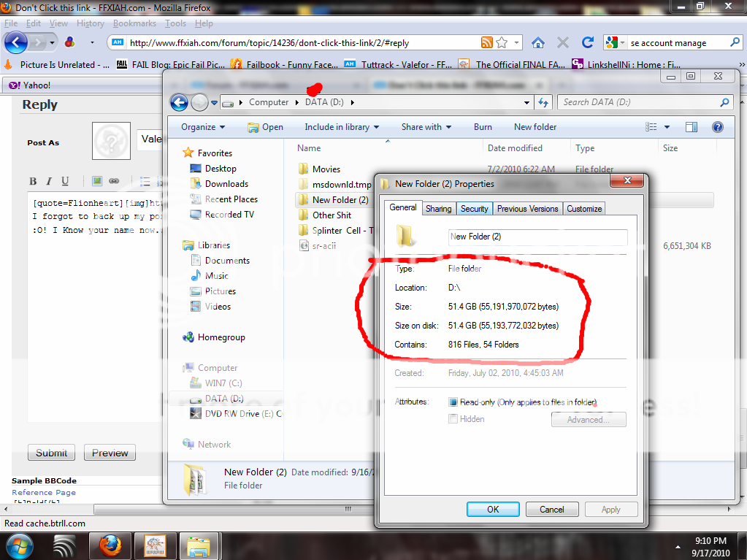Click the Firefox back navigation button

pos(16,42)
